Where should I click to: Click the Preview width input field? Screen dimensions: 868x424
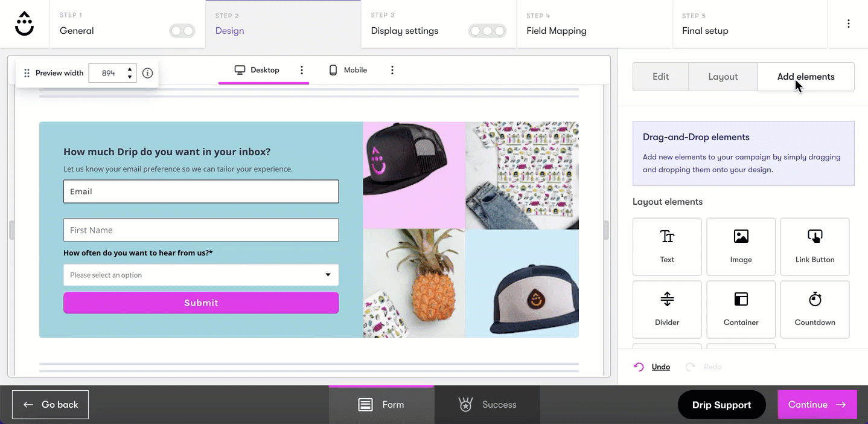pos(109,73)
